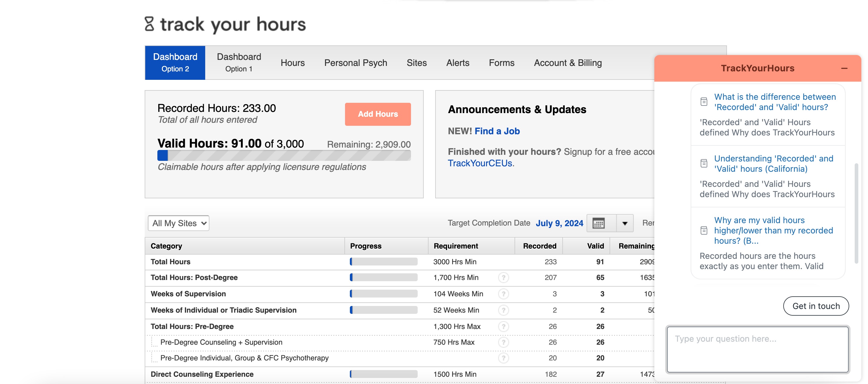The height and width of the screenshot is (384, 868).
Task: Open the Forms tab
Action: 501,63
